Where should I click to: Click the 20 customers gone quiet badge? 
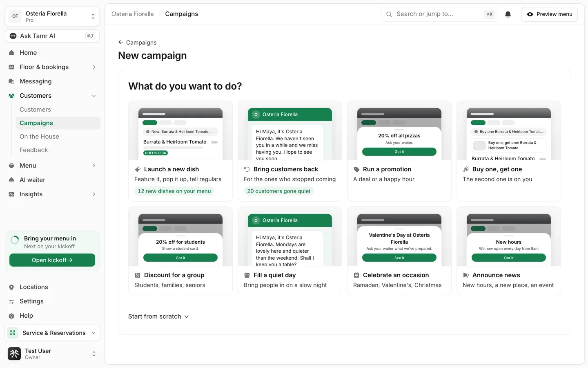pos(279,191)
